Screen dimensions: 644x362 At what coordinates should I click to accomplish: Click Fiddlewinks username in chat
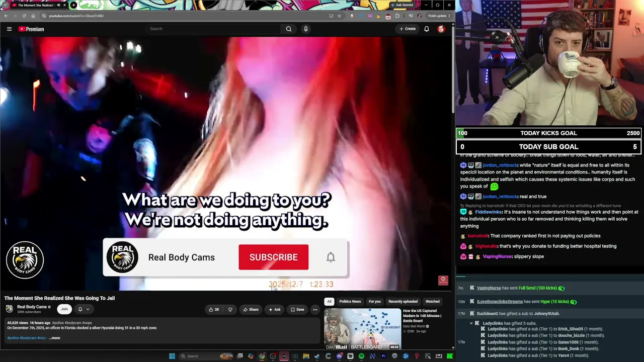pos(489,212)
